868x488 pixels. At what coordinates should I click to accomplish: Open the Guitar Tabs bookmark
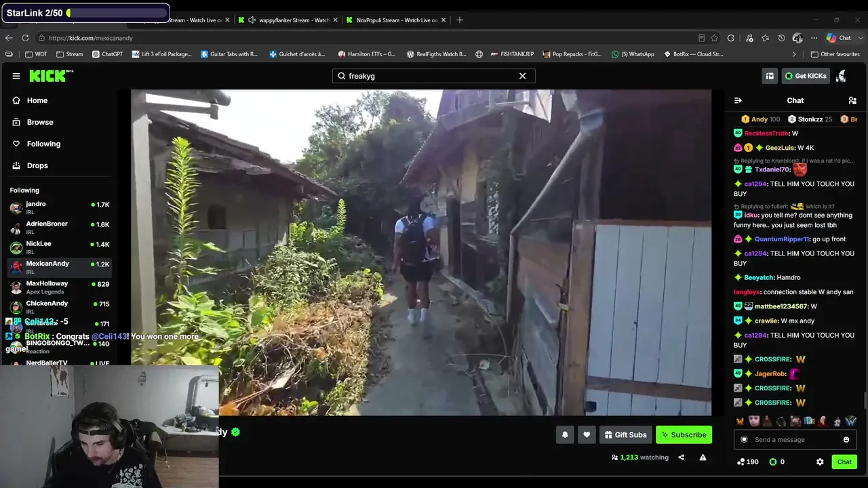click(229, 54)
